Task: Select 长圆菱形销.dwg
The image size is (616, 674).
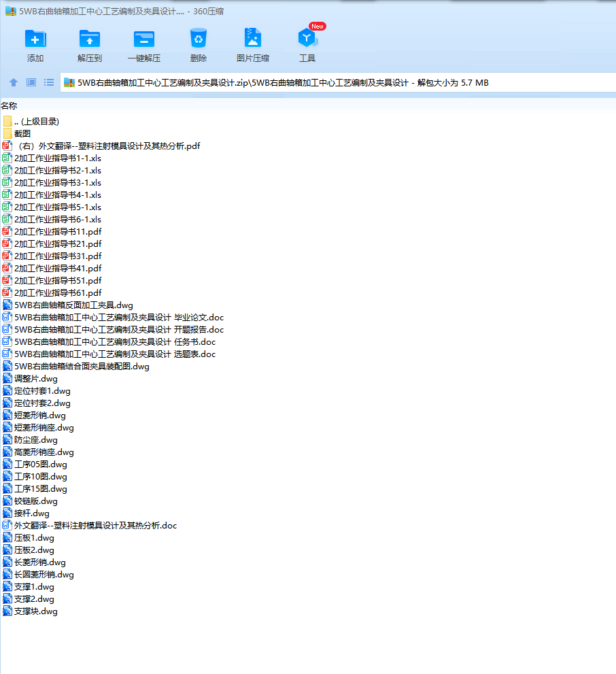Action: click(x=38, y=575)
